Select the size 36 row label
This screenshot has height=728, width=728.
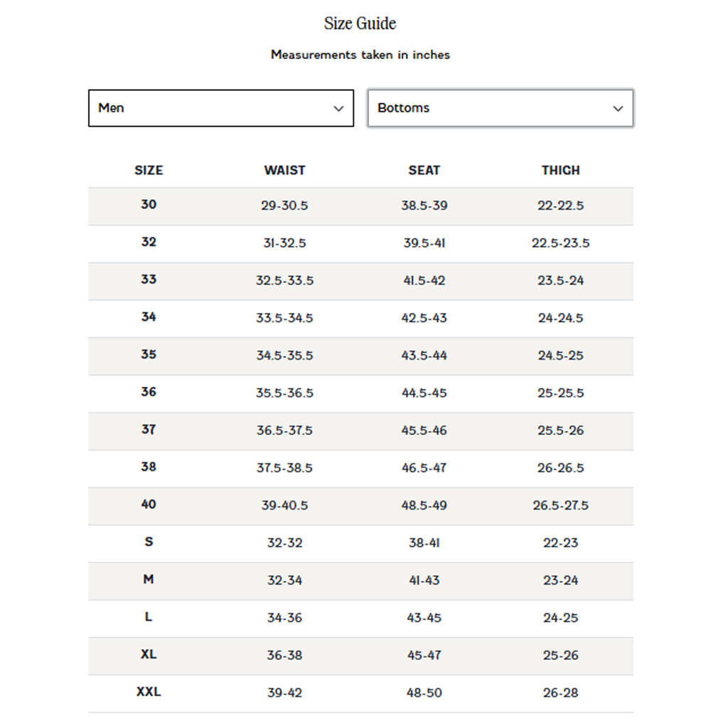149,392
